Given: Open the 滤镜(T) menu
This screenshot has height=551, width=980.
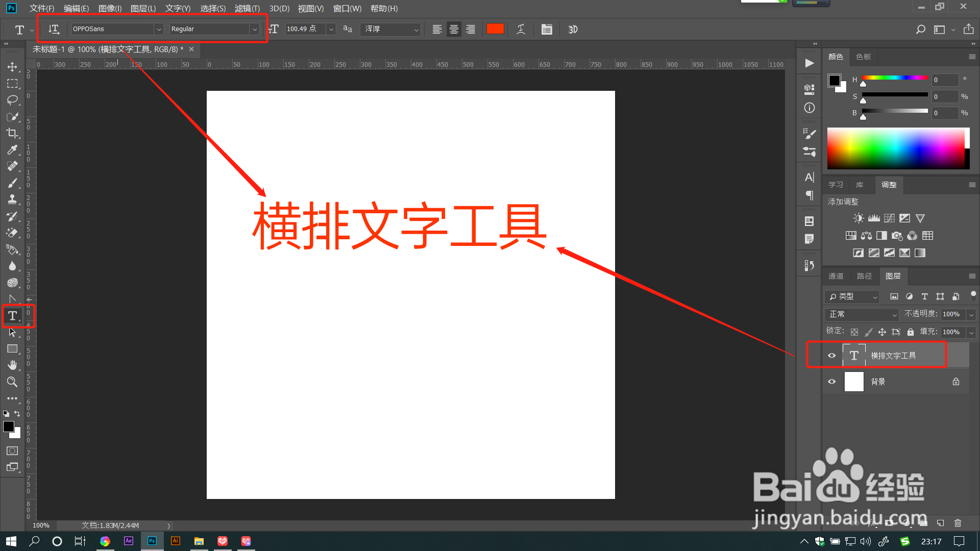Looking at the screenshot, I should (247, 8).
